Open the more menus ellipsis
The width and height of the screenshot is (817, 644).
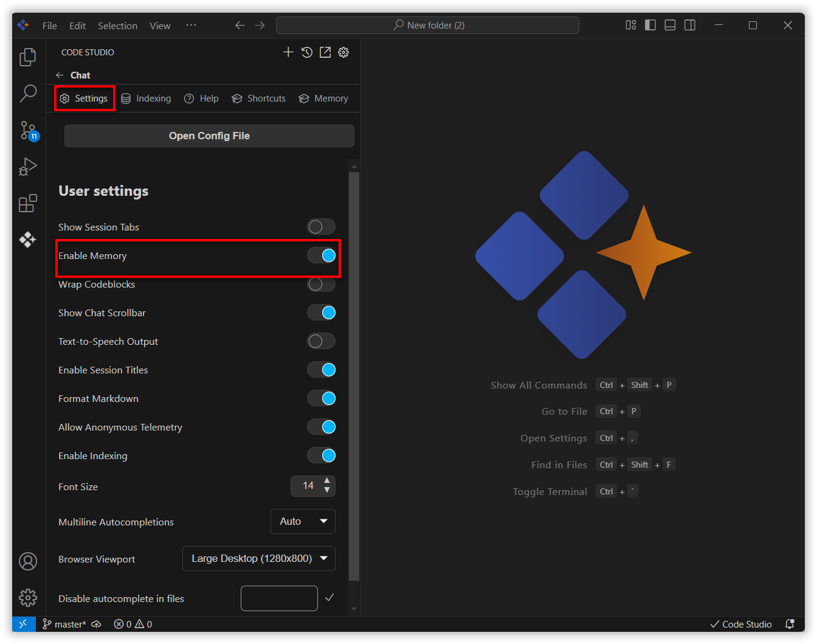(191, 26)
